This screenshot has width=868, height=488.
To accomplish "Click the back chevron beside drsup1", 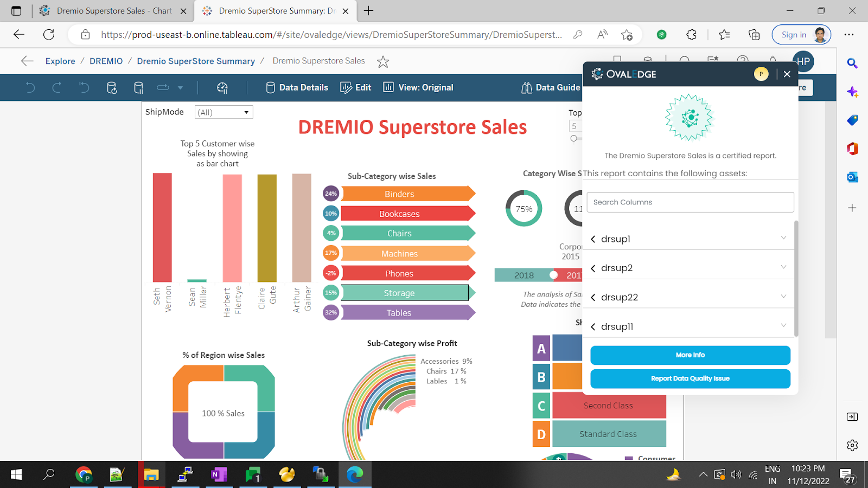I will (x=593, y=239).
